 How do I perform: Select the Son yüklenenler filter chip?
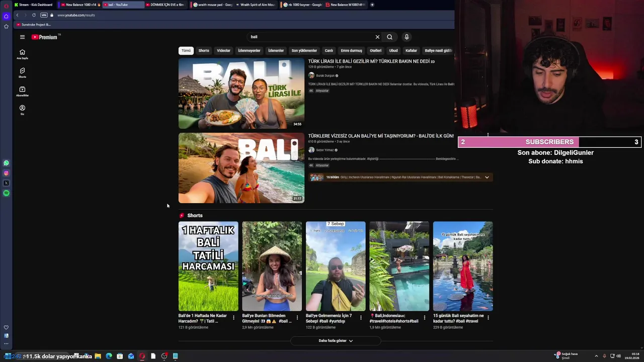tap(304, 50)
